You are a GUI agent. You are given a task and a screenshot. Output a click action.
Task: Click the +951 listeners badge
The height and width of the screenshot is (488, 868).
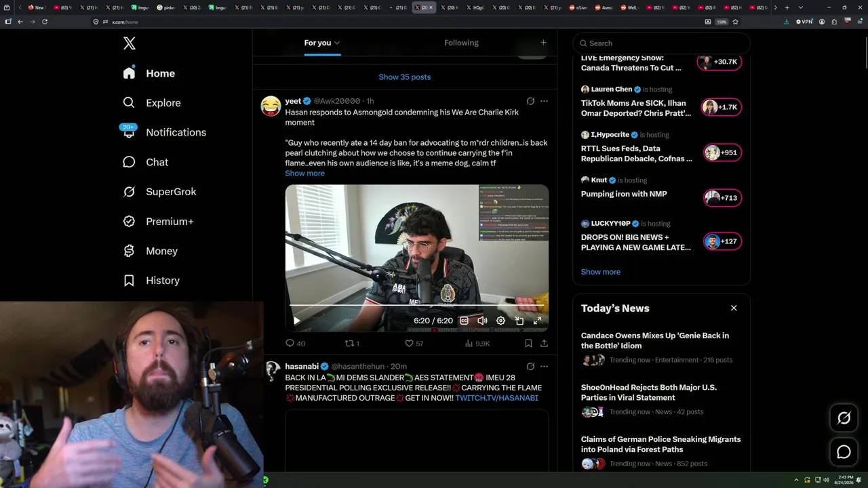pyautogui.click(x=722, y=152)
